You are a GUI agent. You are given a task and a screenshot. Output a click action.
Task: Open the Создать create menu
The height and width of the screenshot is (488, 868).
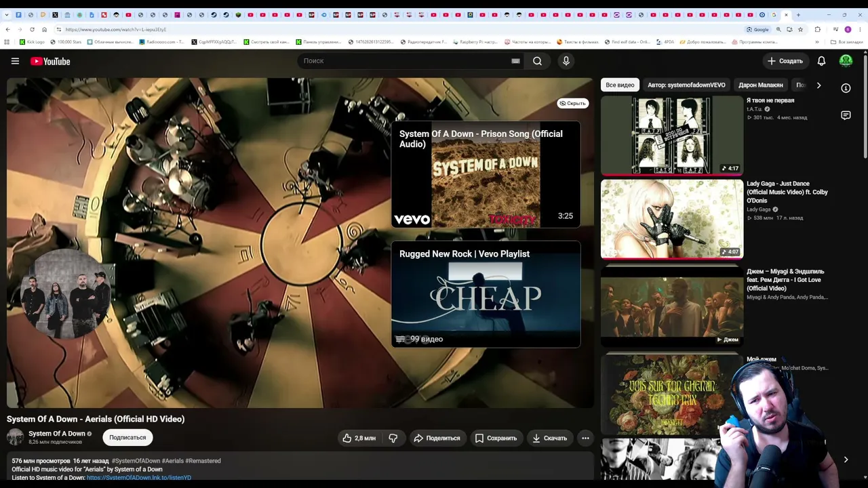785,61
